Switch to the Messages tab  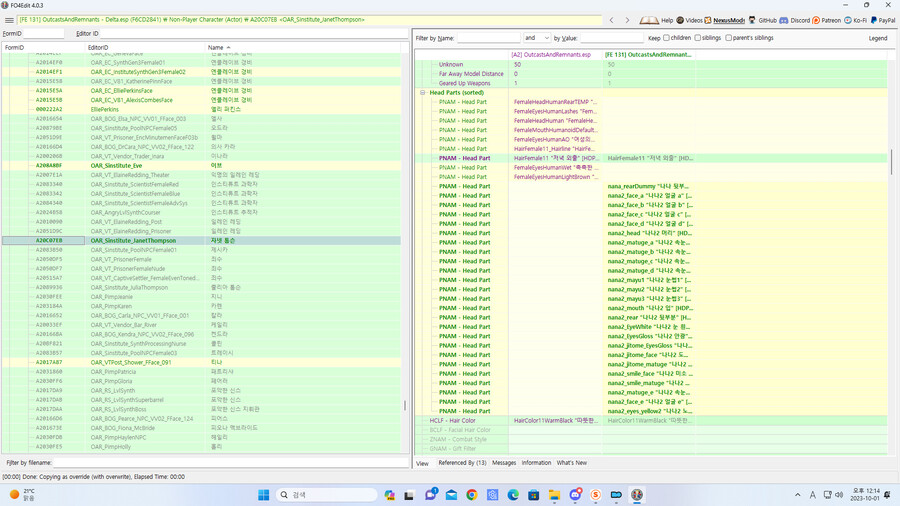point(504,462)
